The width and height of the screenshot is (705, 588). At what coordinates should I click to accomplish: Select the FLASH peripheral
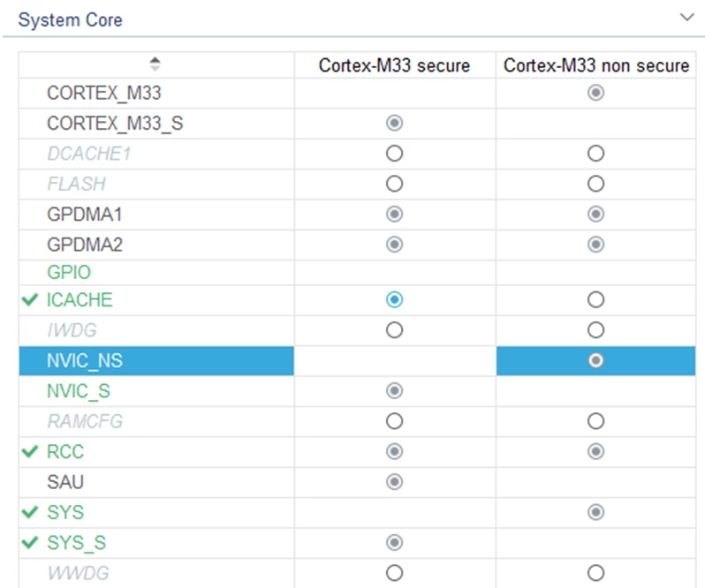coord(77,184)
